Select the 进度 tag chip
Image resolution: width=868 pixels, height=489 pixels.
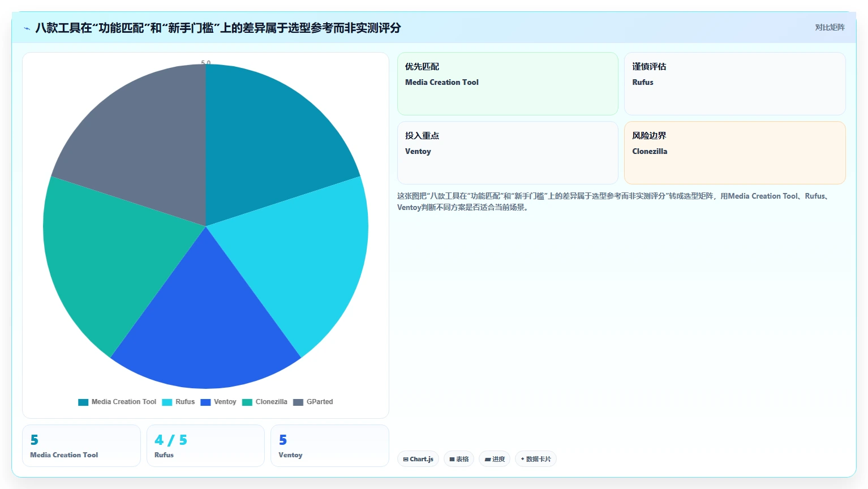pos(495,459)
